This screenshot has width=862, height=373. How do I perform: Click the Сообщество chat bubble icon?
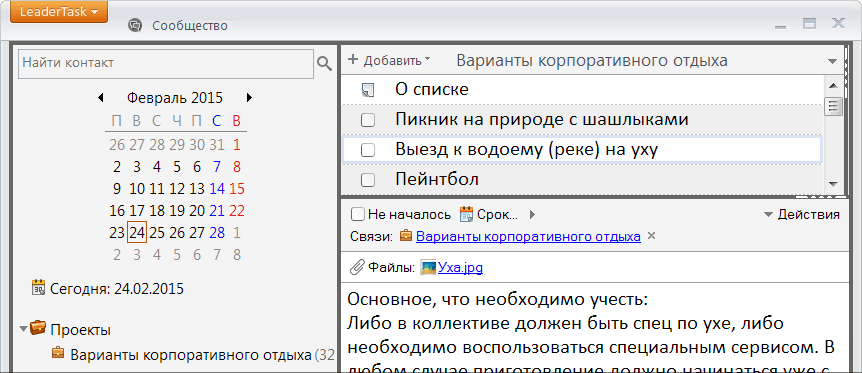tap(135, 25)
